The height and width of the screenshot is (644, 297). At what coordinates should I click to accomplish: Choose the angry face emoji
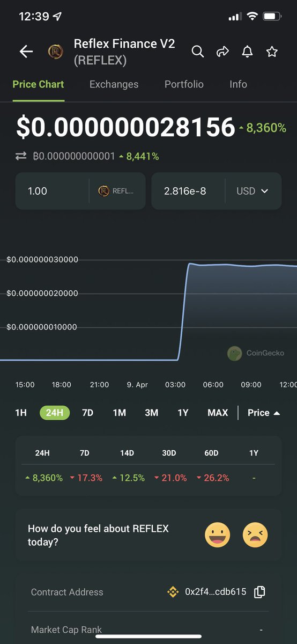[x=255, y=535]
